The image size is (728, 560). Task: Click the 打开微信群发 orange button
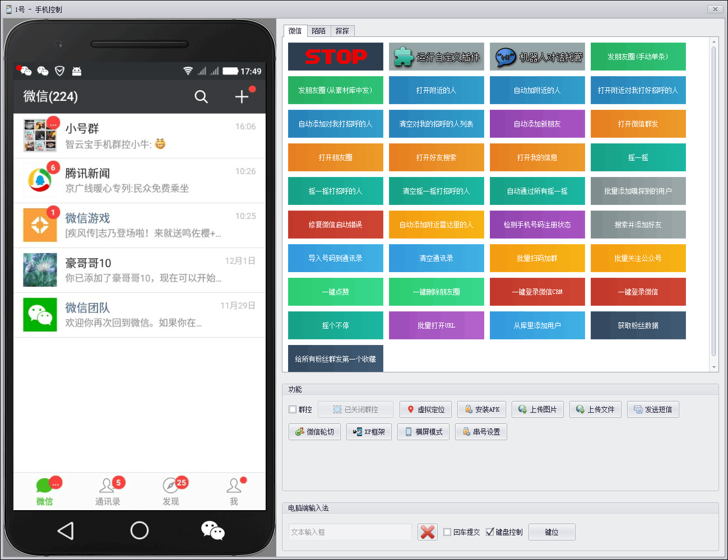[638, 124]
